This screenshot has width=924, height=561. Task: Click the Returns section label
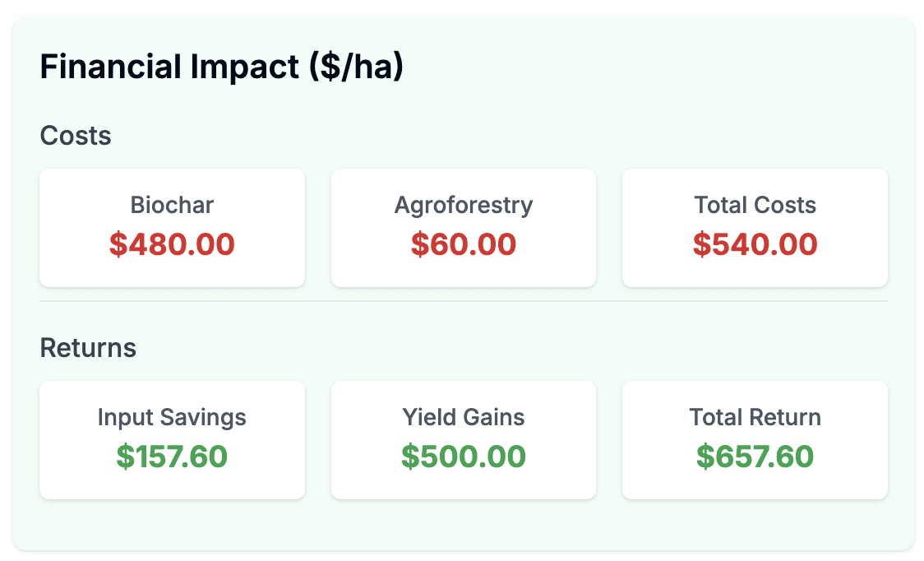[88, 348]
